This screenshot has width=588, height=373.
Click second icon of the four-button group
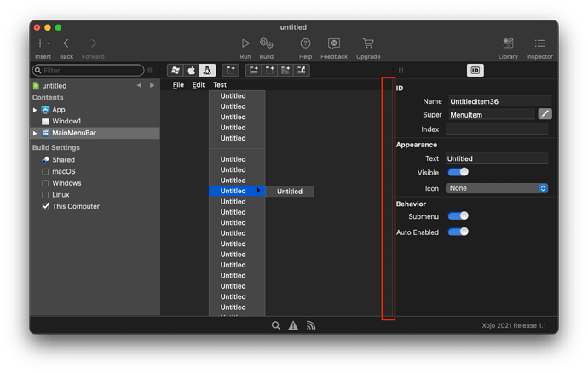click(269, 70)
